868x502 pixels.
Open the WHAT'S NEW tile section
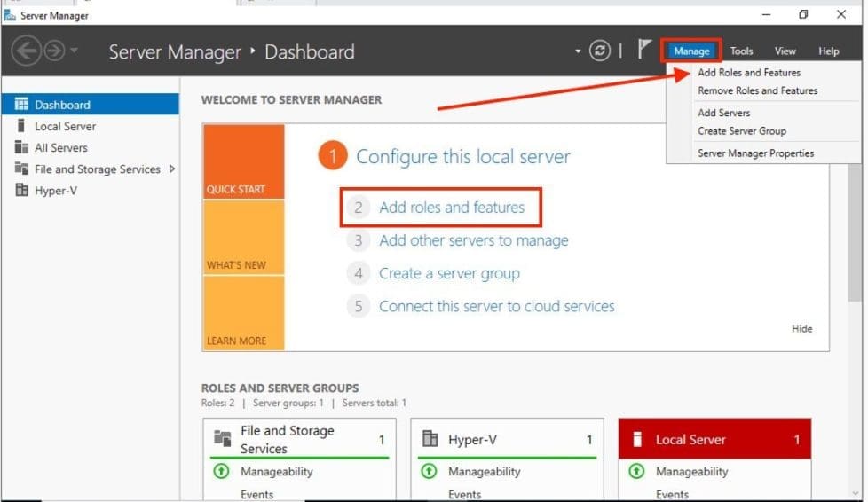click(x=243, y=238)
